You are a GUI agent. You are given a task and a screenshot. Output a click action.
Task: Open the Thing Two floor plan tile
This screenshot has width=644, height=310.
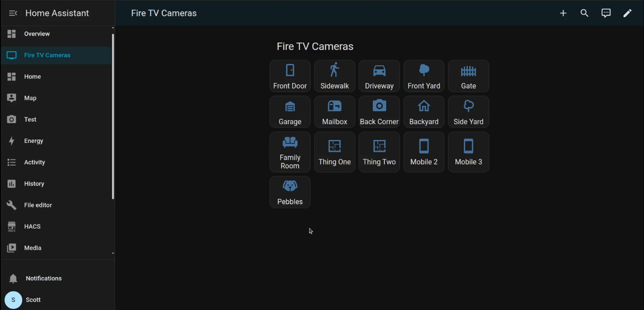(379, 152)
